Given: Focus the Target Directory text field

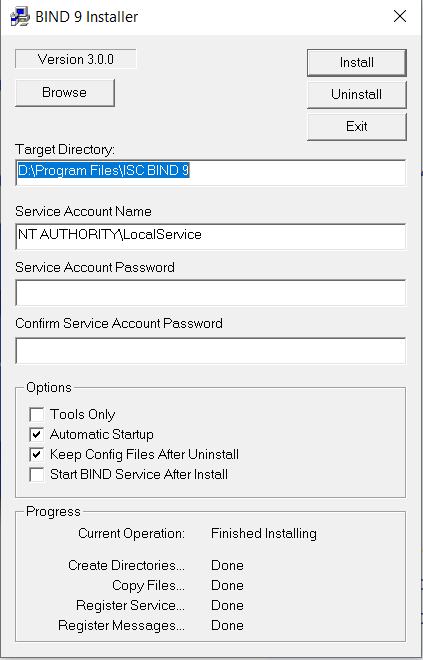Looking at the screenshot, I should click(210, 172).
